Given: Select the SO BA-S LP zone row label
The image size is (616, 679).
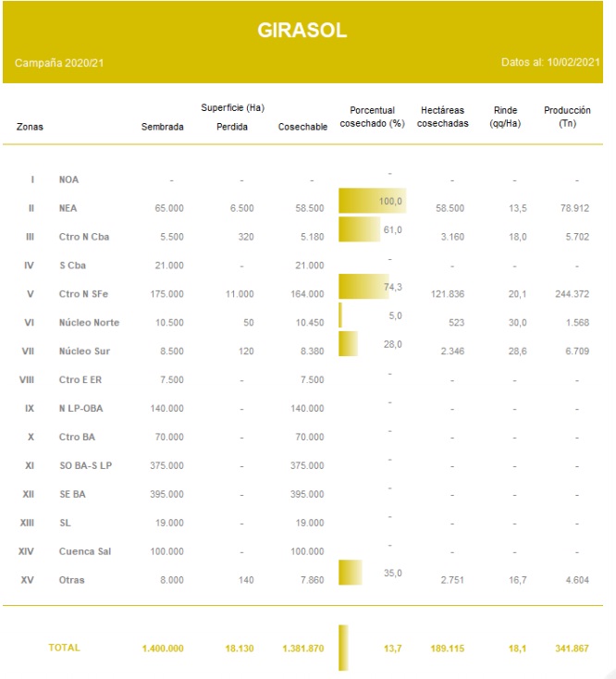Looking at the screenshot, I should 84,466.
